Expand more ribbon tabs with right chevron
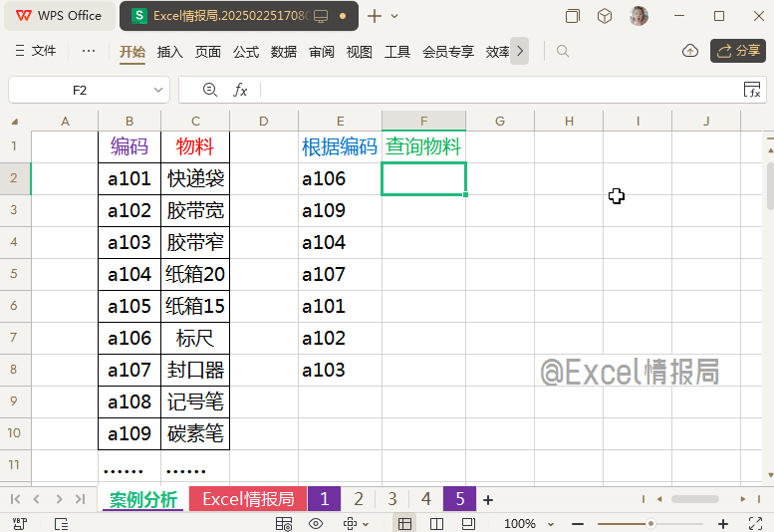This screenshot has height=532, width=774. pyautogui.click(x=519, y=51)
